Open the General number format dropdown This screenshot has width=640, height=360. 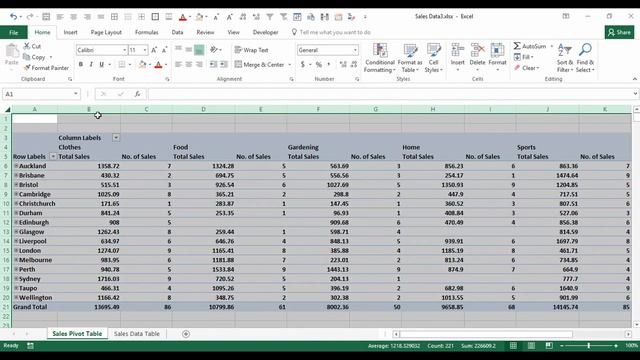[355, 50]
